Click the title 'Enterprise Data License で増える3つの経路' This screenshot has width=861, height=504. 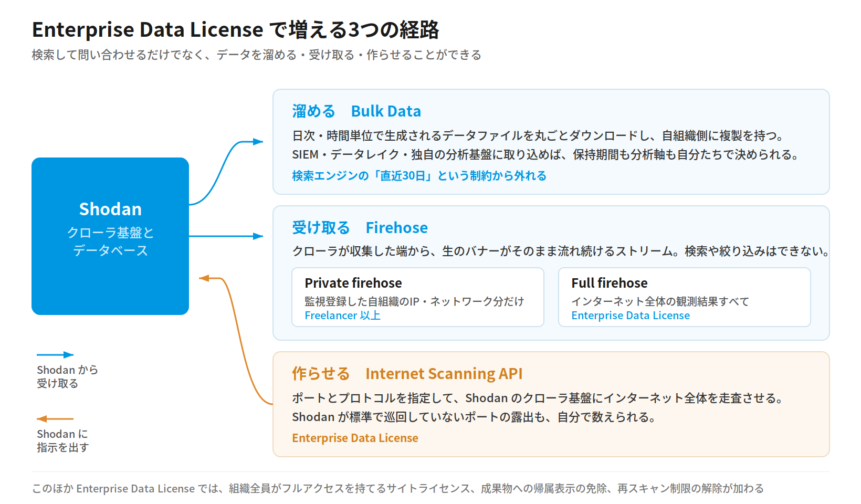[x=236, y=29]
